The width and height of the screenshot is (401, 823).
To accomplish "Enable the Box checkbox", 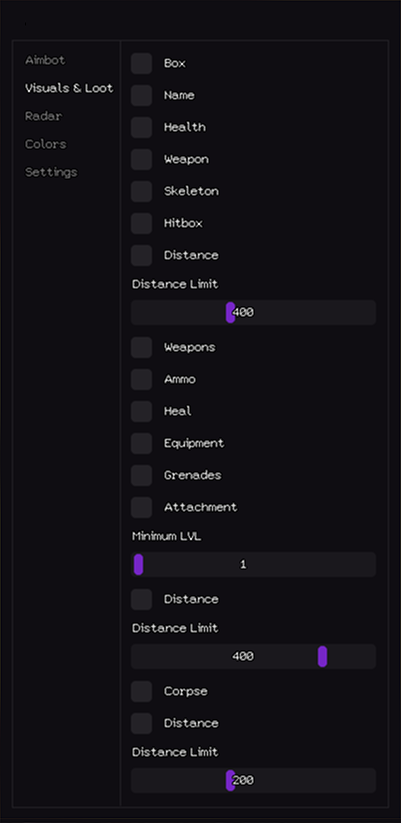I will tap(142, 64).
